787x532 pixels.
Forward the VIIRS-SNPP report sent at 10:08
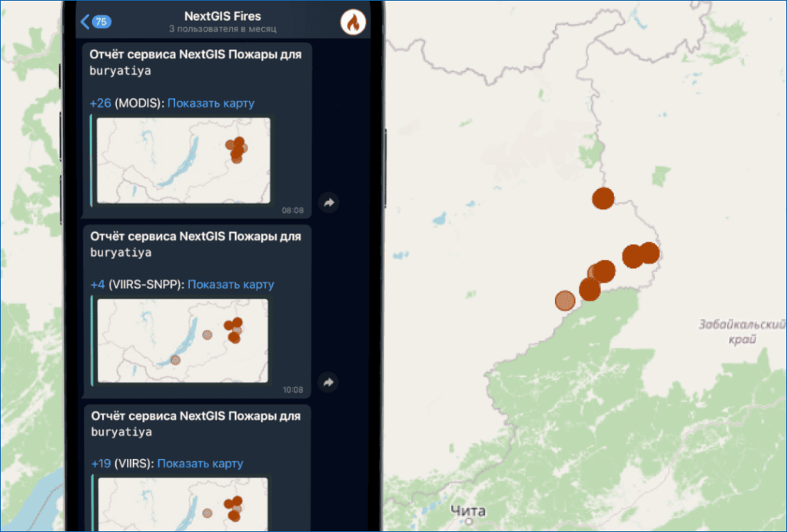point(329,382)
